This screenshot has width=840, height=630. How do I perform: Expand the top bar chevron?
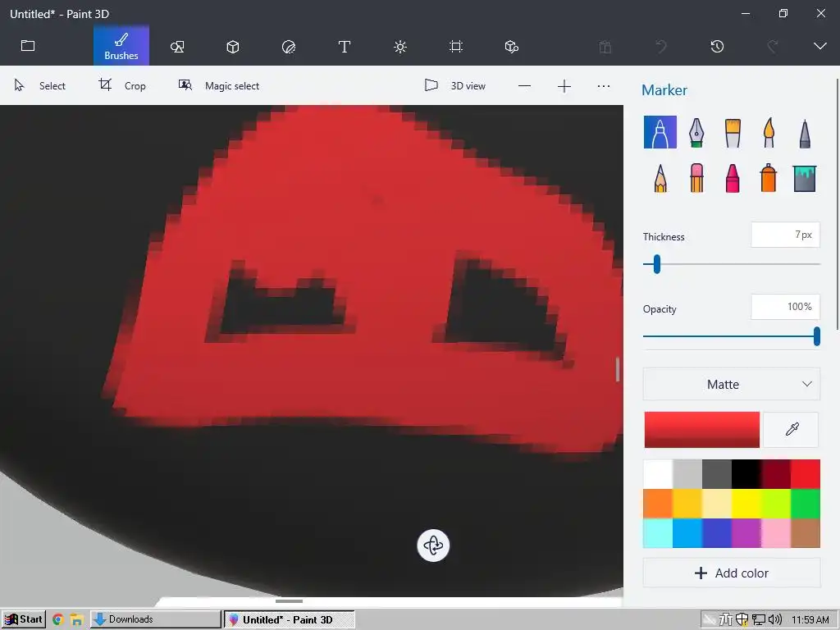pos(820,46)
